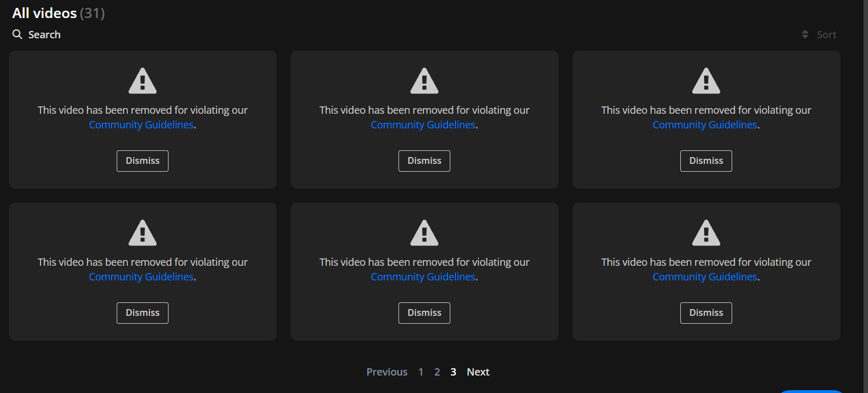The height and width of the screenshot is (393, 868).
Task: Open Community Guidelines link in bottom-left card
Action: coord(141,277)
